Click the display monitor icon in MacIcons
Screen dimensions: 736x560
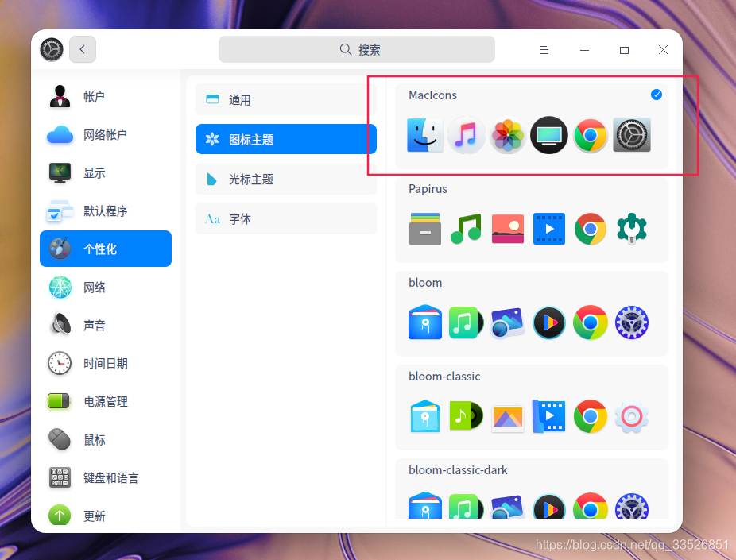[548, 135]
